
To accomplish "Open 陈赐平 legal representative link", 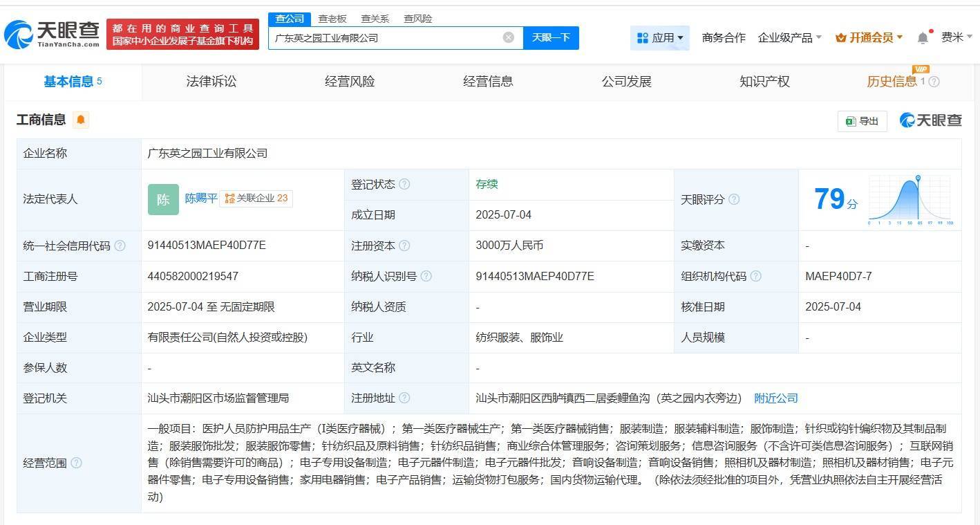I will pyautogui.click(x=201, y=199).
